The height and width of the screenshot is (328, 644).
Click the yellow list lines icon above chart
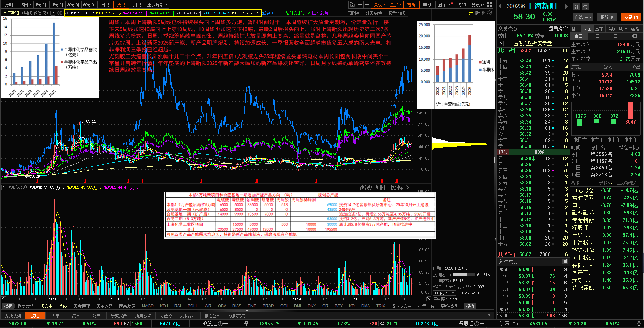[x=471, y=13]
